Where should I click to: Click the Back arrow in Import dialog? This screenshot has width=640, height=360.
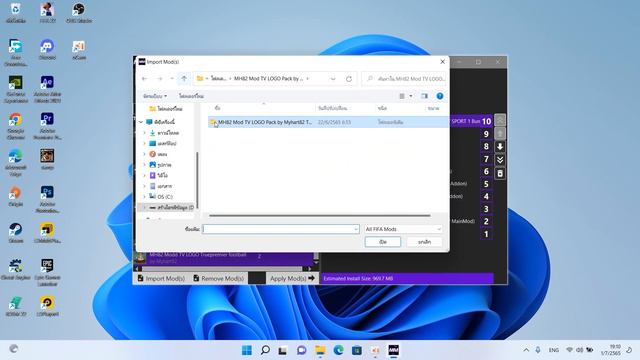pyautogui.click(x=144, y=78)
